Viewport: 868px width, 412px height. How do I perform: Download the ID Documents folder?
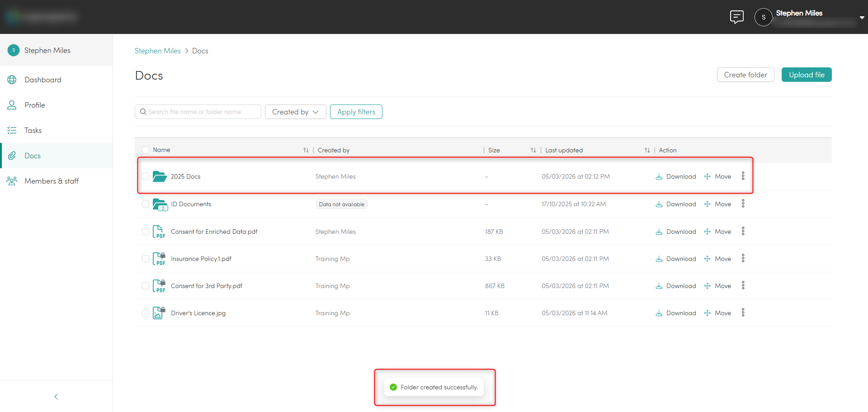[x=676, y=204]
